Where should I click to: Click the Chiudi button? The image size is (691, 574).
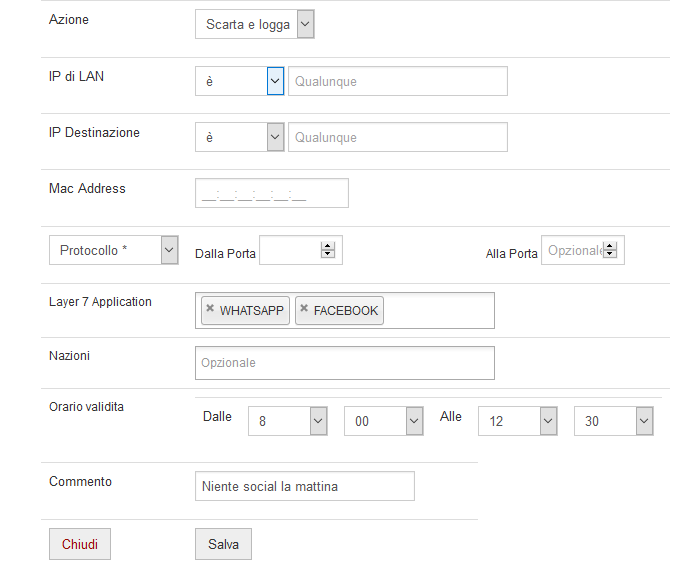click(80, 544)
